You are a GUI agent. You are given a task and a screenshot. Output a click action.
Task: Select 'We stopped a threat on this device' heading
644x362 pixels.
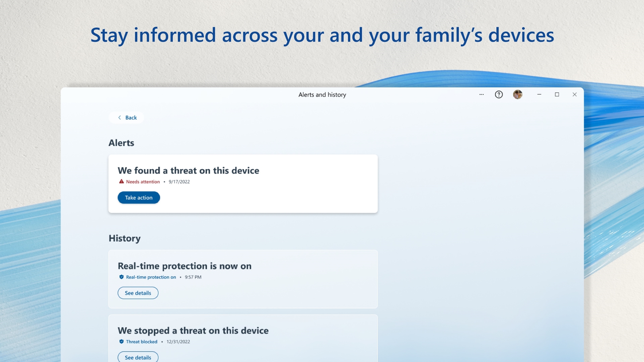tap(193, 331)
